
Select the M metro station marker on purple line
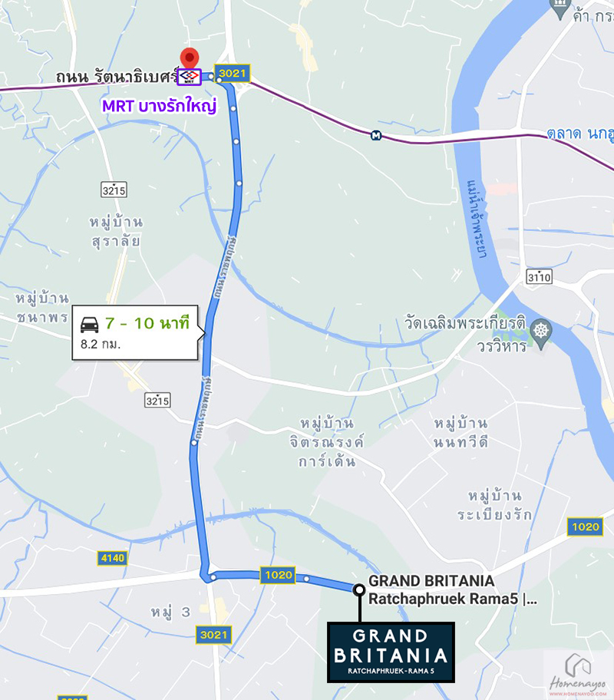pos(376,135)
